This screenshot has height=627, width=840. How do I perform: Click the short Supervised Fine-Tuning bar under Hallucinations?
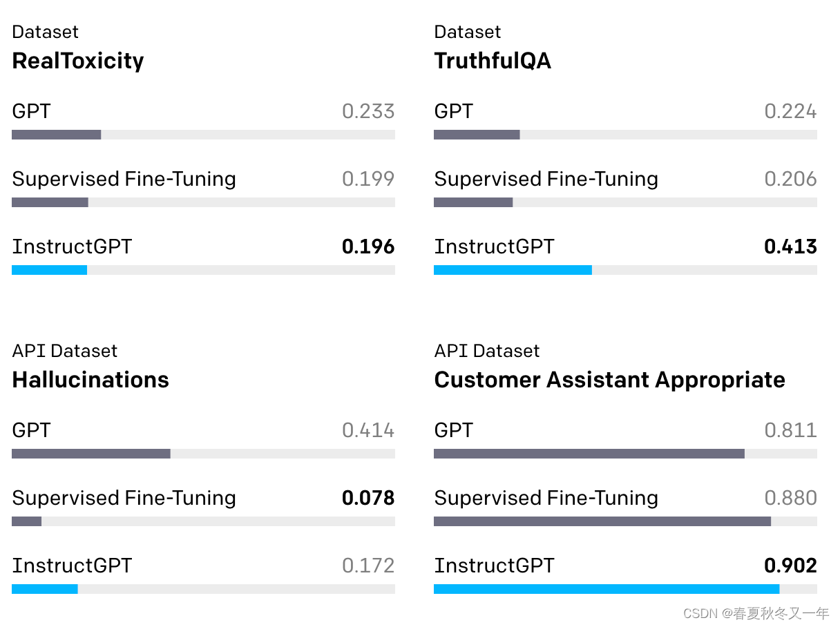point(27,521)
